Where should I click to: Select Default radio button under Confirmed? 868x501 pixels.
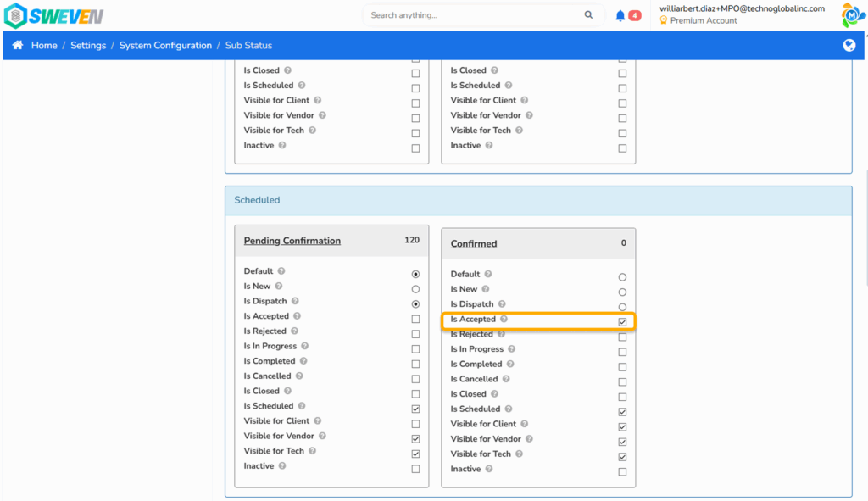[622, 277]
